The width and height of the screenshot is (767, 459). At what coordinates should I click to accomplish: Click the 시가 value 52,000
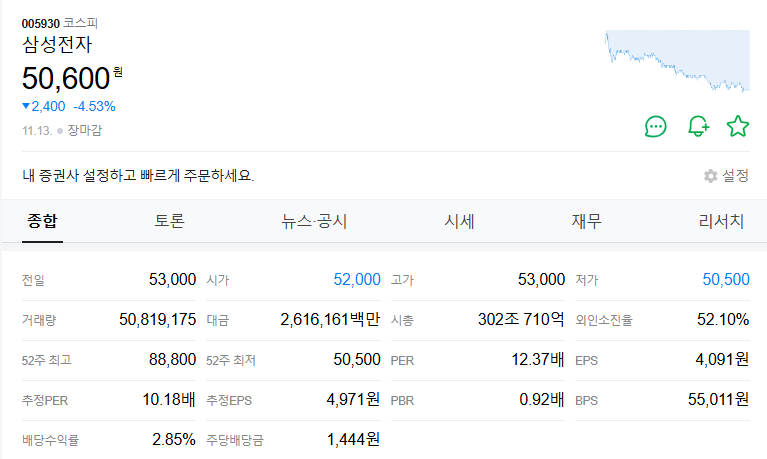357,279
